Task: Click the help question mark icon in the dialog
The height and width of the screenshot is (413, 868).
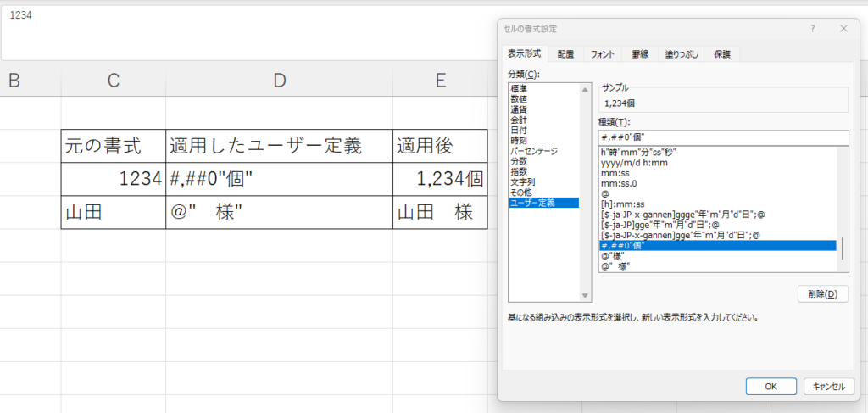Action: coord(812,28)
